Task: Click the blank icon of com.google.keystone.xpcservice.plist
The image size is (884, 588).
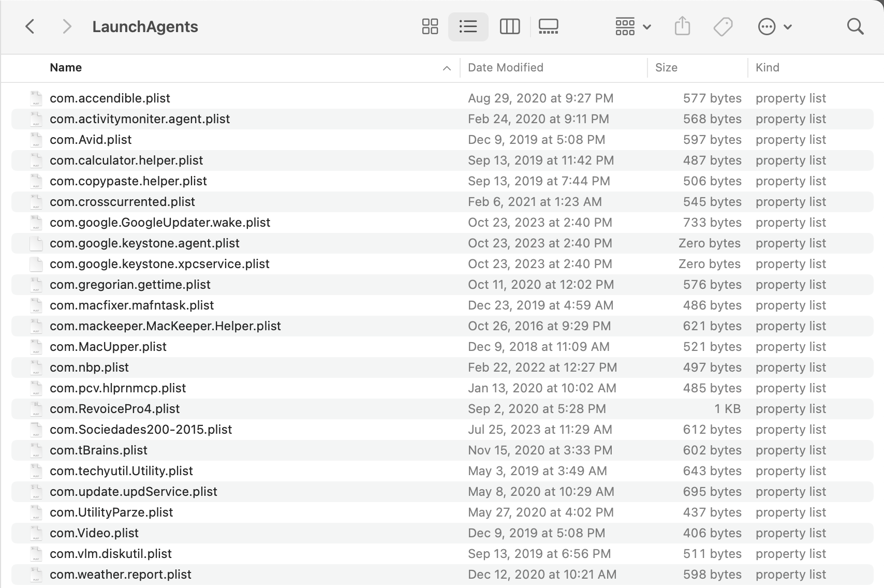Action: (x=36, y=264)
